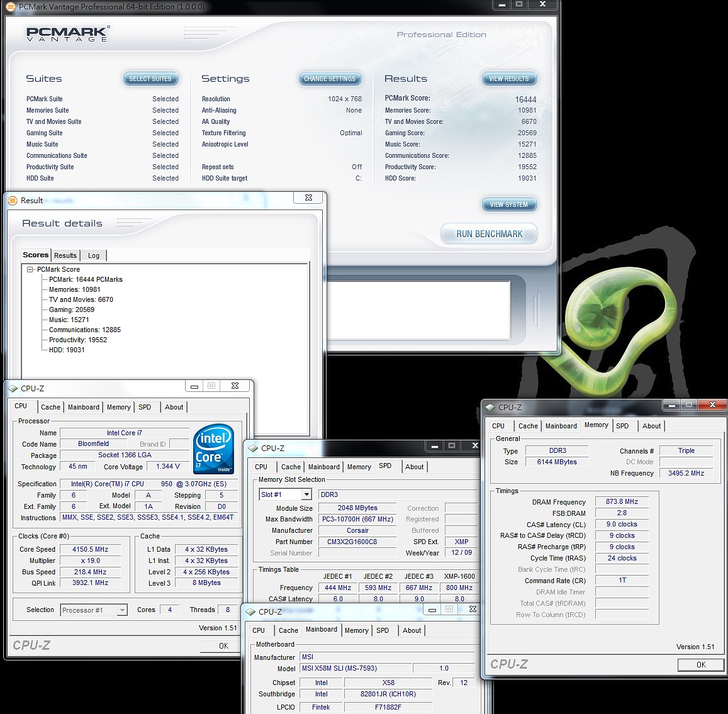
Task: Select tree row 'PCMark: 16444 PCMarks'
Action: click(86, 279)
